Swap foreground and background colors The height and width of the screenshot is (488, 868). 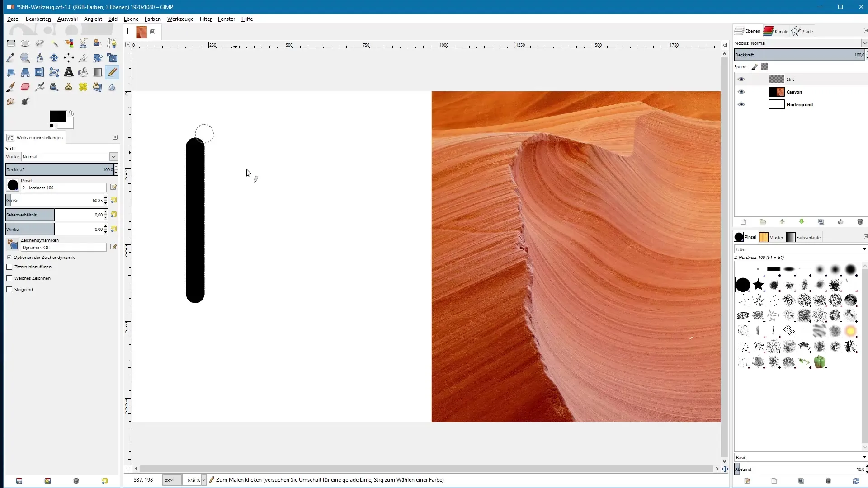tap(71, 113)
